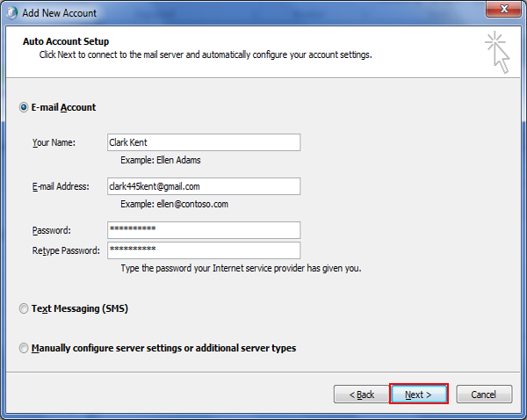Click the 'E-mail Address:' label
Screen dimensions: 527x420
pos(61,186)
